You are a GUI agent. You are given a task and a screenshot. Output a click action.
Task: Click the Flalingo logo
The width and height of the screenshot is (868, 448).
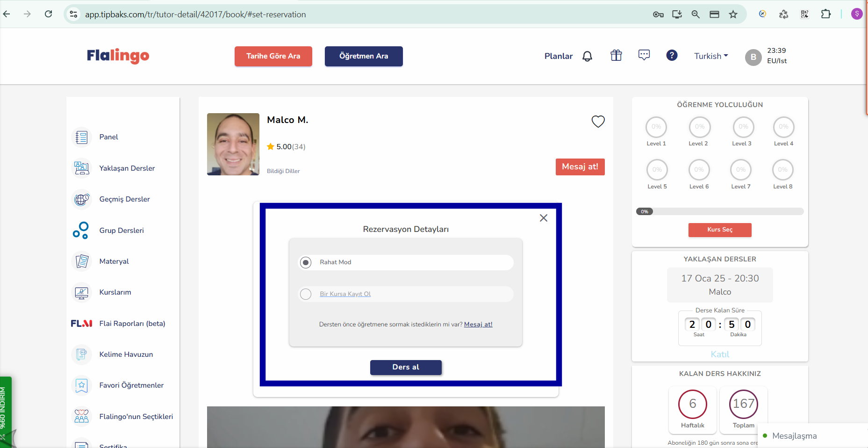(x=118, y=56)
